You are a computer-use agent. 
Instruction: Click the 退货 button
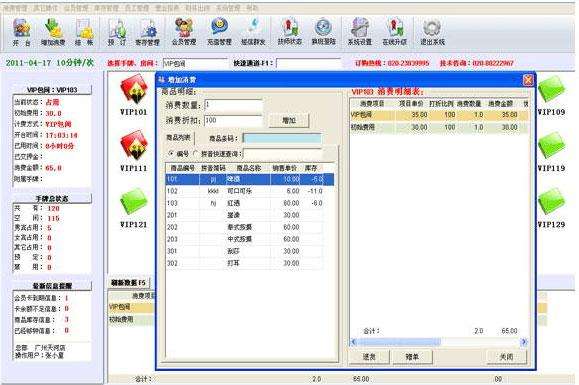369,357
